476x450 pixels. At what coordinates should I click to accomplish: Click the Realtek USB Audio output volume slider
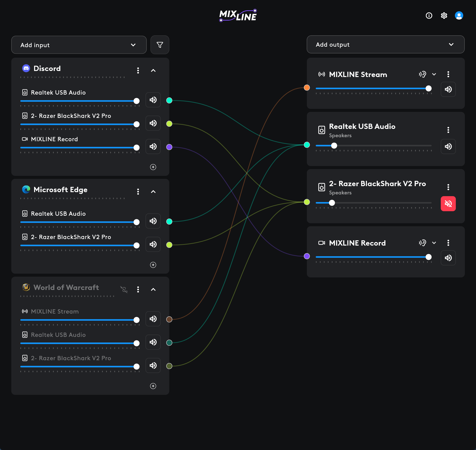373,145
